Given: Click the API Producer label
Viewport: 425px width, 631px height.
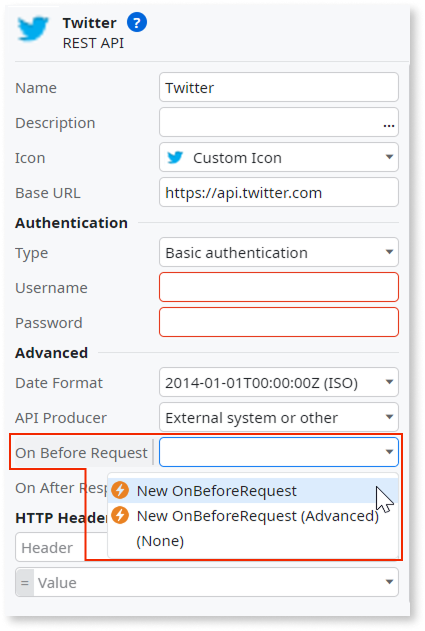Looking at the screenshot, I should tap(61, 418).
